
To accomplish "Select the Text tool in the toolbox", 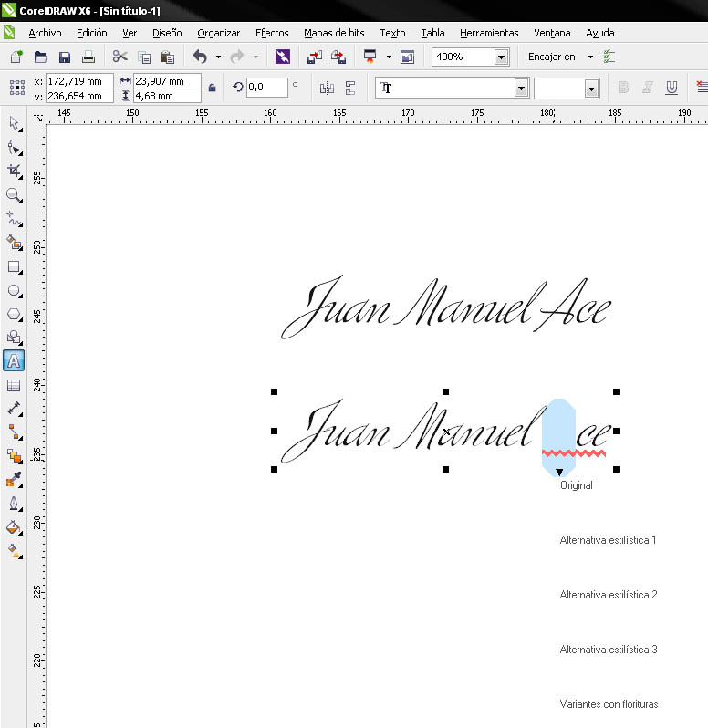I will 14,361.
